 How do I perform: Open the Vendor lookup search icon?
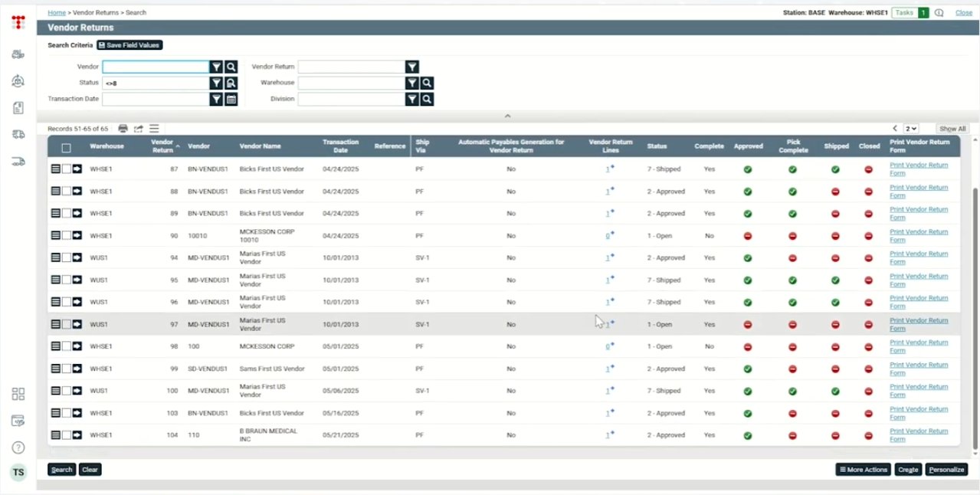(x=231, y=67)
